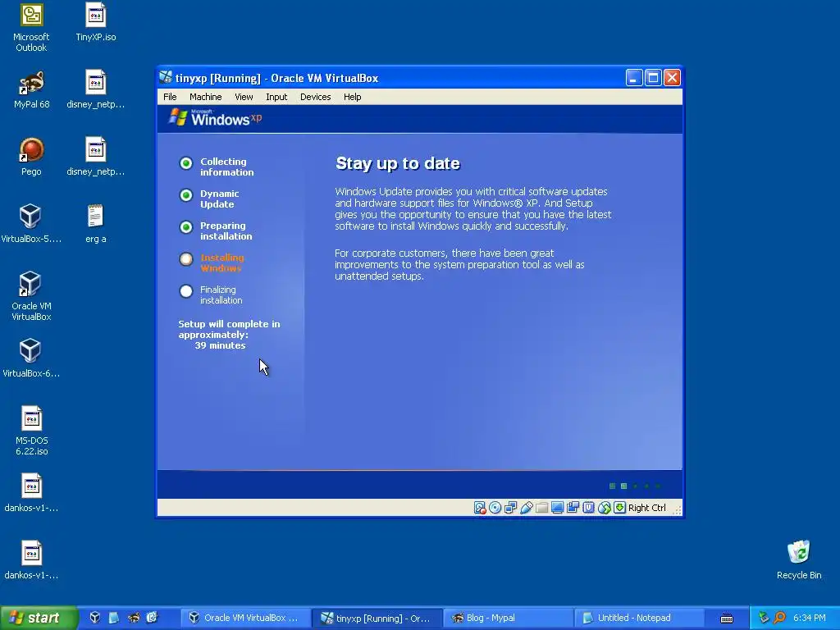The image size is (840, 630).
Task: Click the 6:34 PM system clock
Action: 809,618
